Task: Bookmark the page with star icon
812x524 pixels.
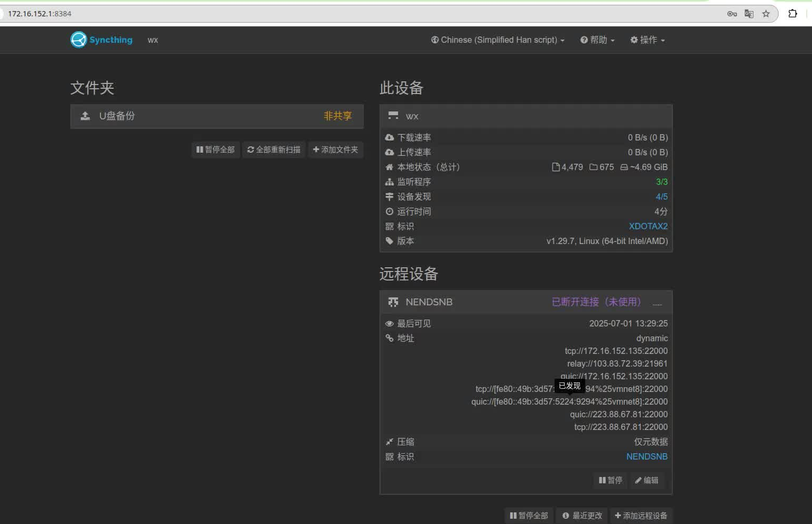Action: pyautogui.click(x=766, y=14)
